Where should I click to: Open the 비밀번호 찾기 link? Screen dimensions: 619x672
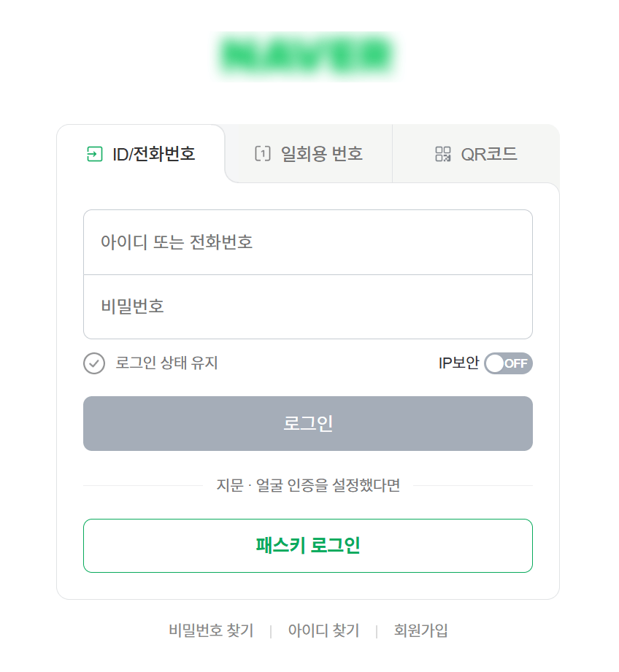pos(211,630)
